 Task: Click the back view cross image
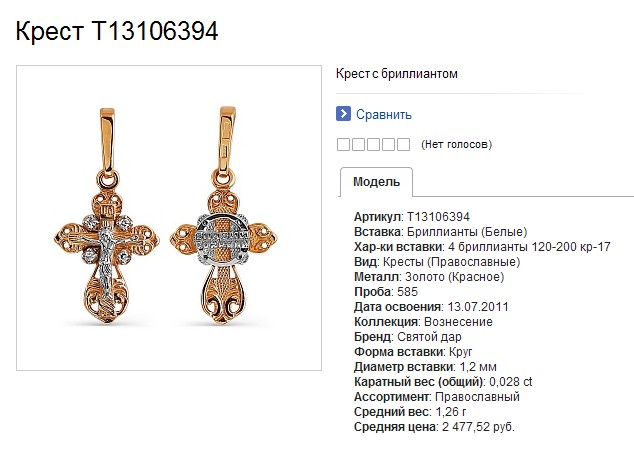coord(224,215)
